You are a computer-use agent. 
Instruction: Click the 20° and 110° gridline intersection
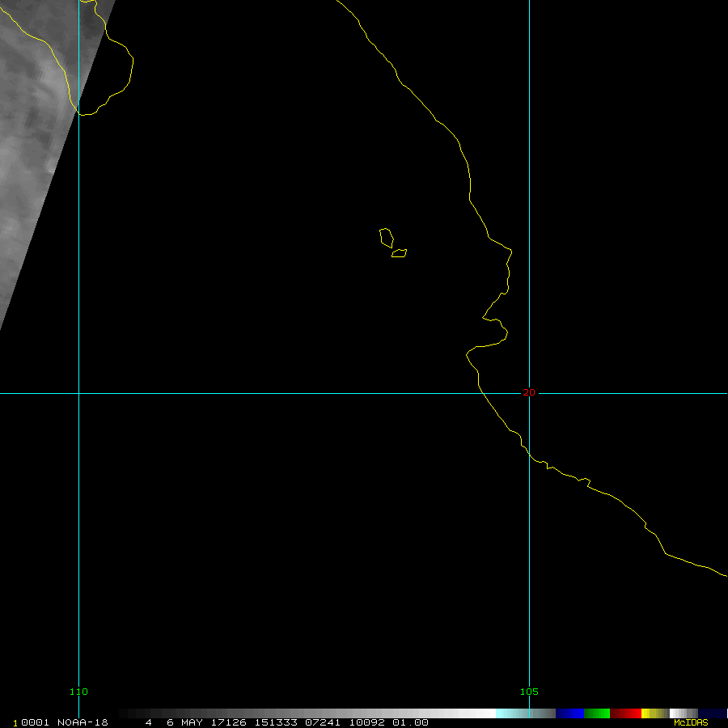(78, 393)
